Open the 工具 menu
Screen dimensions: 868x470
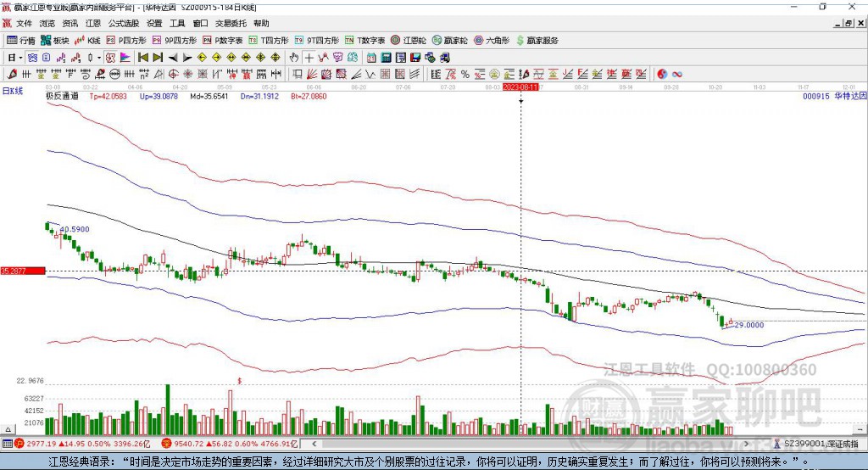pos(177,23)
